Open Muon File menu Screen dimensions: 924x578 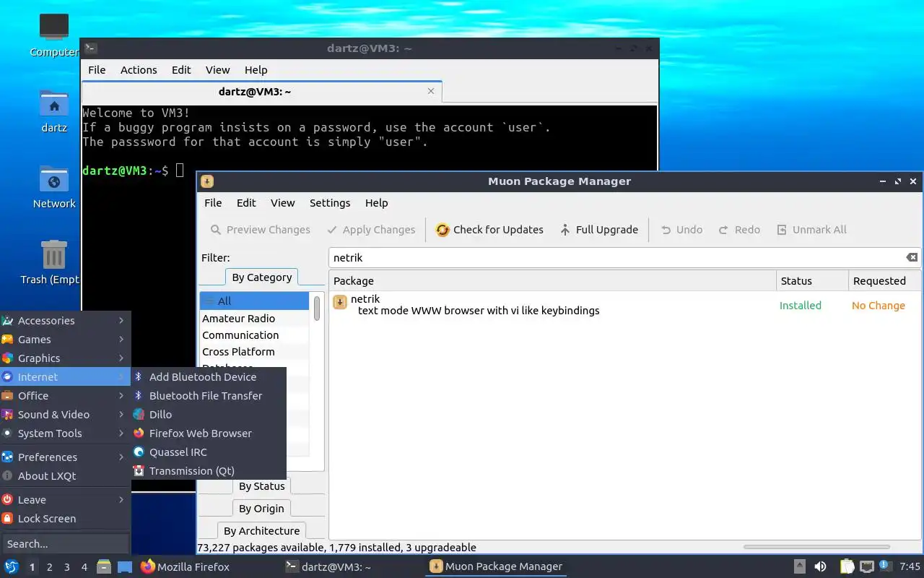(213, 203)
